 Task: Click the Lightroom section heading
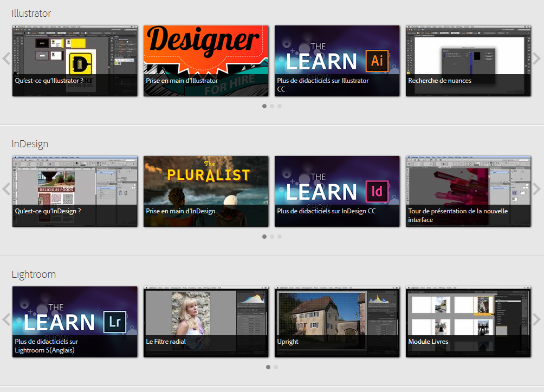pyautogui.click(x=34, y=275)
